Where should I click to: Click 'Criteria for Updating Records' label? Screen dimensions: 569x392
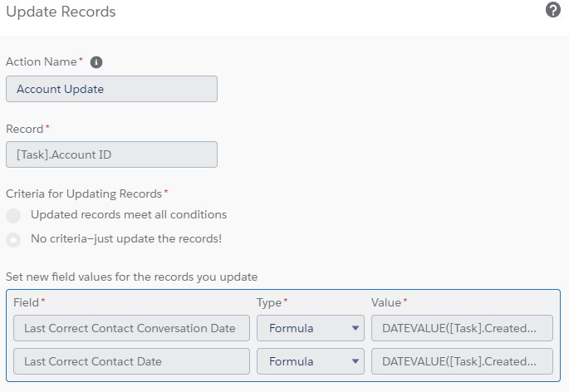[83, 194]
